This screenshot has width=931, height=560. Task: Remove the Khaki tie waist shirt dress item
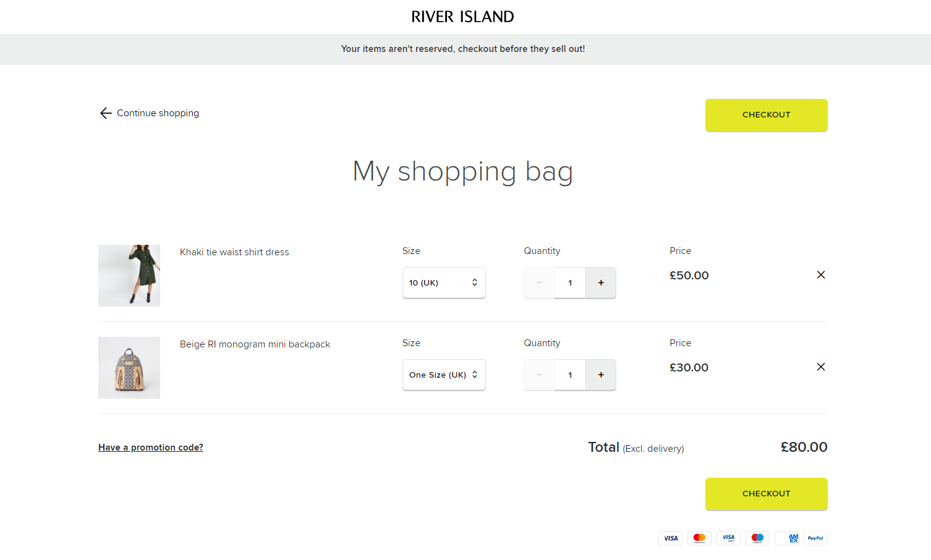tap(821, 275)
